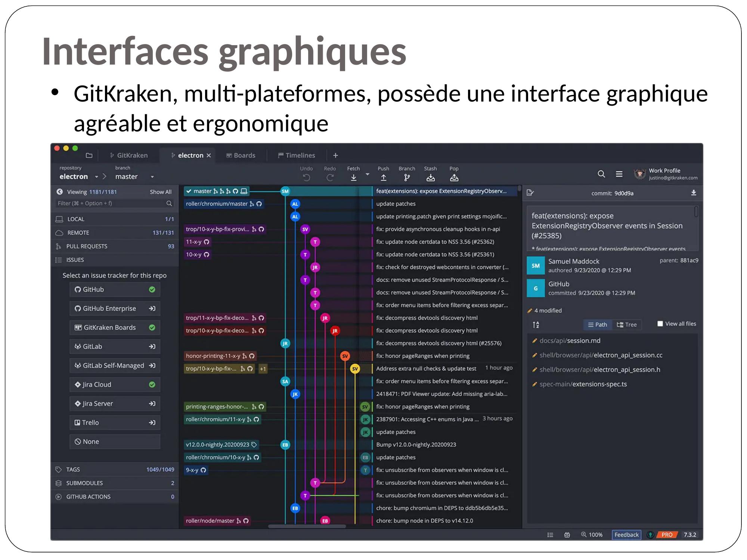
Task: Switch to the Timelines tab
Action: point(297,155)
